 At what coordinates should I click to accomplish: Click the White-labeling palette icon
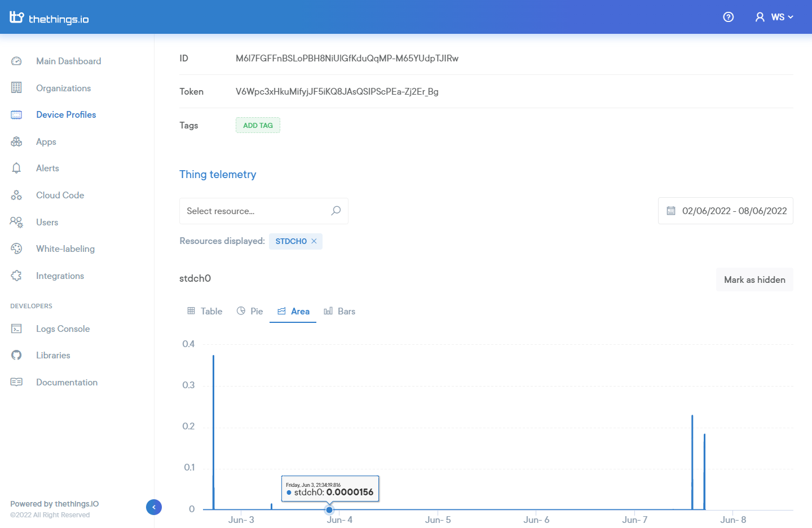point(16,249)
